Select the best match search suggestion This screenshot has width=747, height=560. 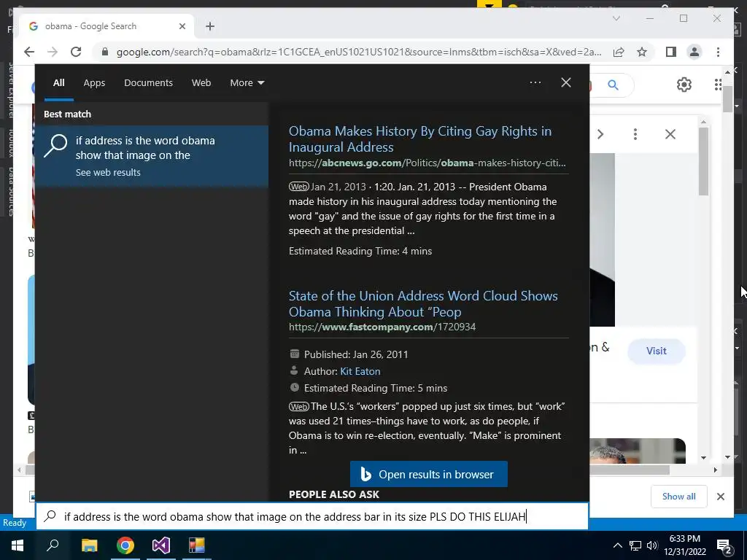[152, 156]
